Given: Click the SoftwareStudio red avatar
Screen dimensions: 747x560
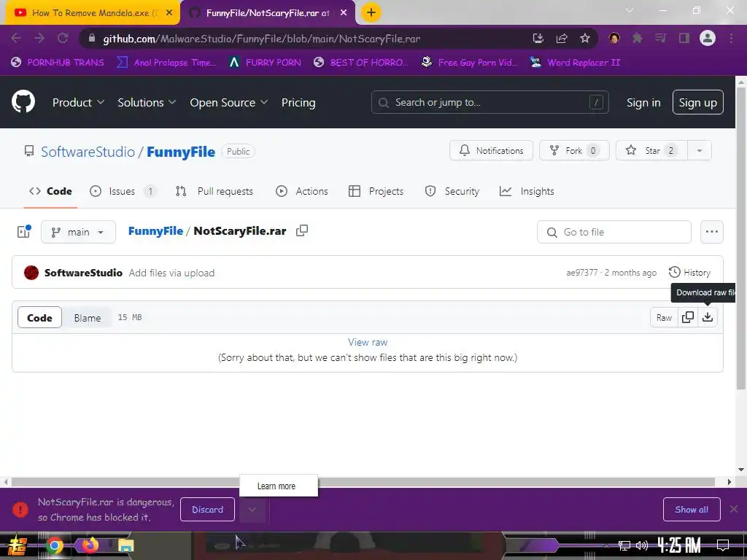Looking at the screenshot, I should point(31,273).
